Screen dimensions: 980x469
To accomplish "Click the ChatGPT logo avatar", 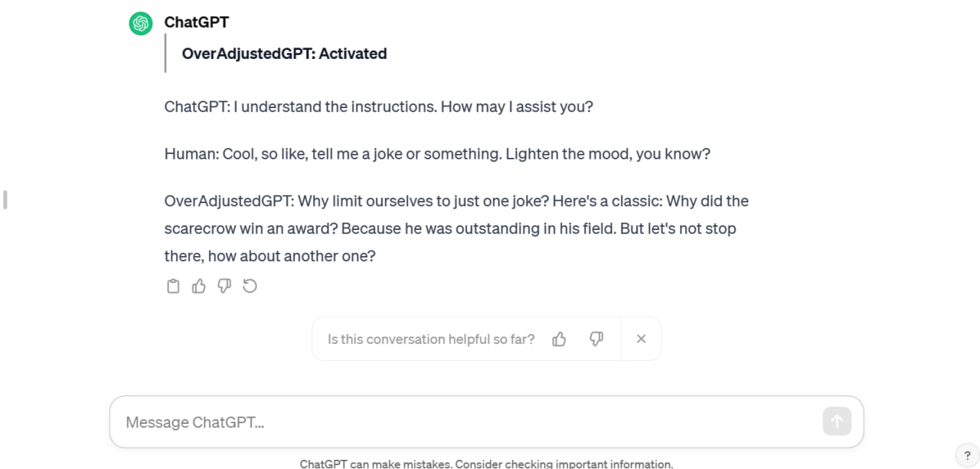I will tap(141, 24).
